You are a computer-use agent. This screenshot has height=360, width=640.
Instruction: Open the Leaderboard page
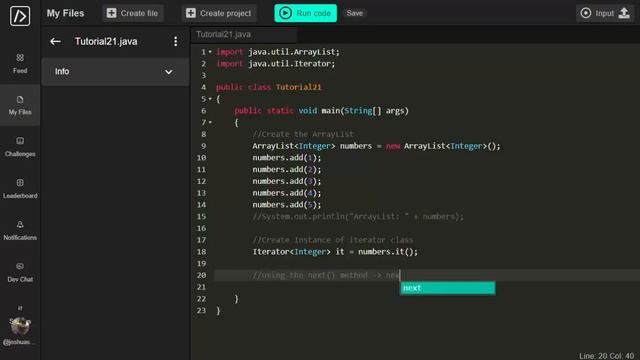point(20,189)
